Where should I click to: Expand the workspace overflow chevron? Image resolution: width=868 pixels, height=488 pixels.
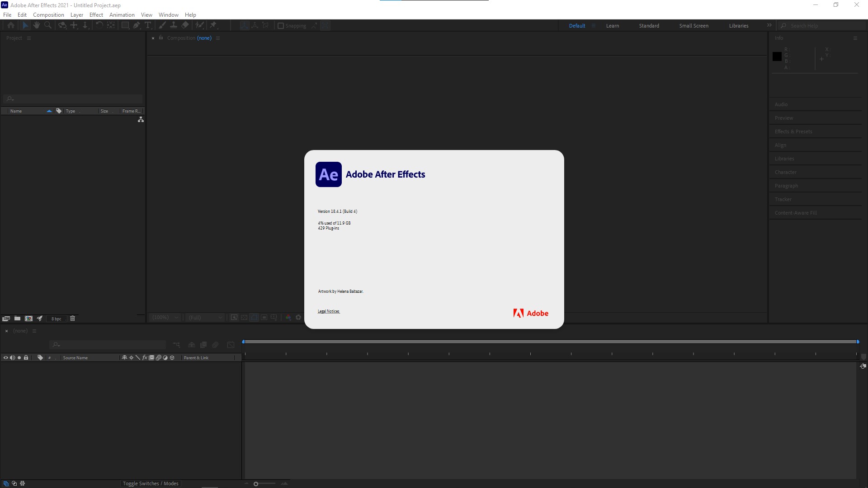click(x=769, y=25)
